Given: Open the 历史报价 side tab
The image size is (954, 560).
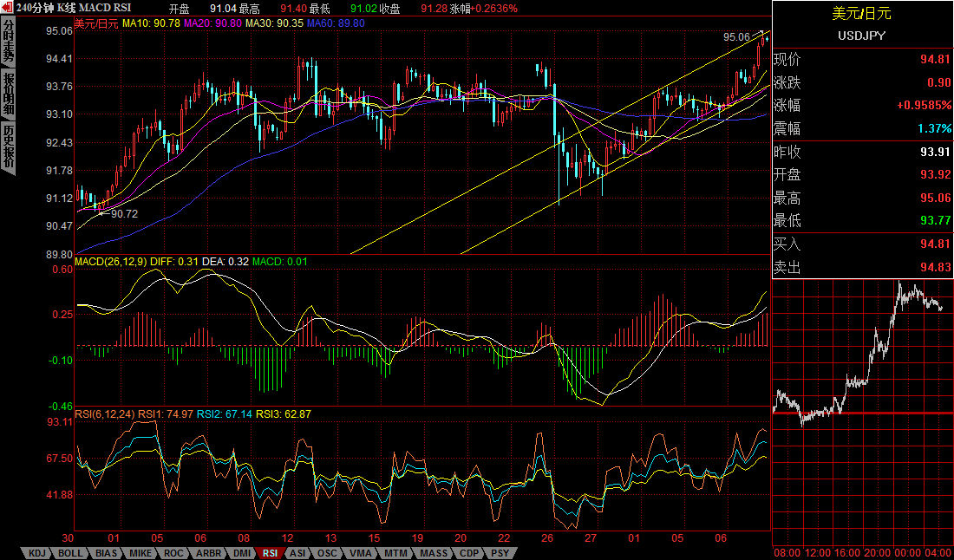Looking at the screenshot, I should [x=8, y=148].
